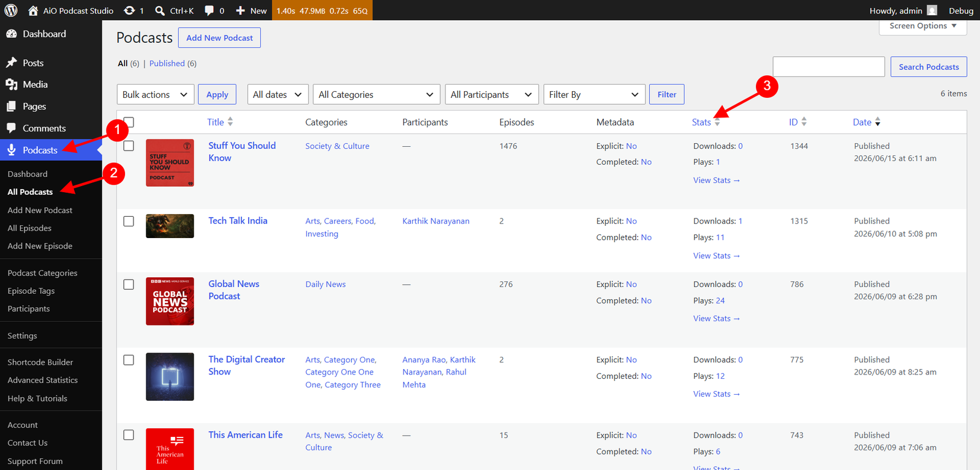Open All Podcasts submenu item

(30, 192)
